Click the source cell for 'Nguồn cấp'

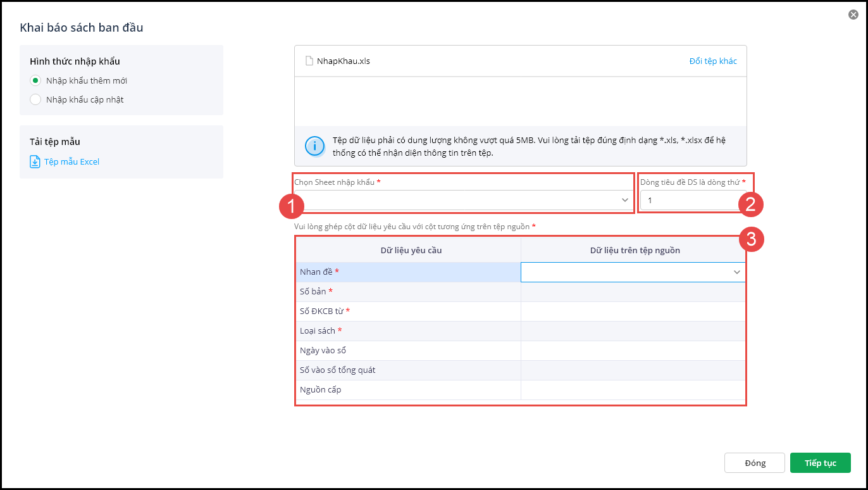point(633,390)
